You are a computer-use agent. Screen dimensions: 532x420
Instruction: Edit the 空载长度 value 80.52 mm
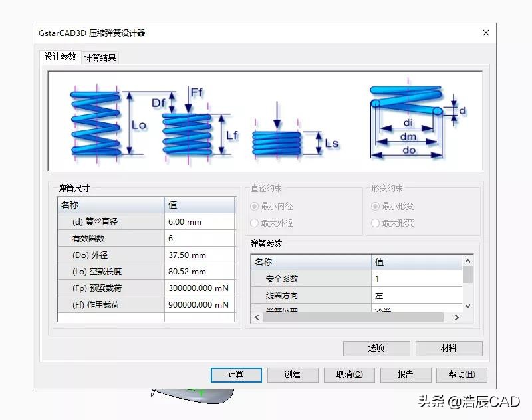(199, 272)
